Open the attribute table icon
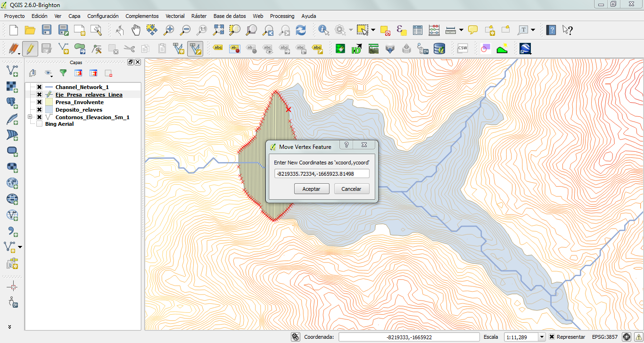Viewport: 644px width, 343px height. pyautogui.click(x=418, y=30)
